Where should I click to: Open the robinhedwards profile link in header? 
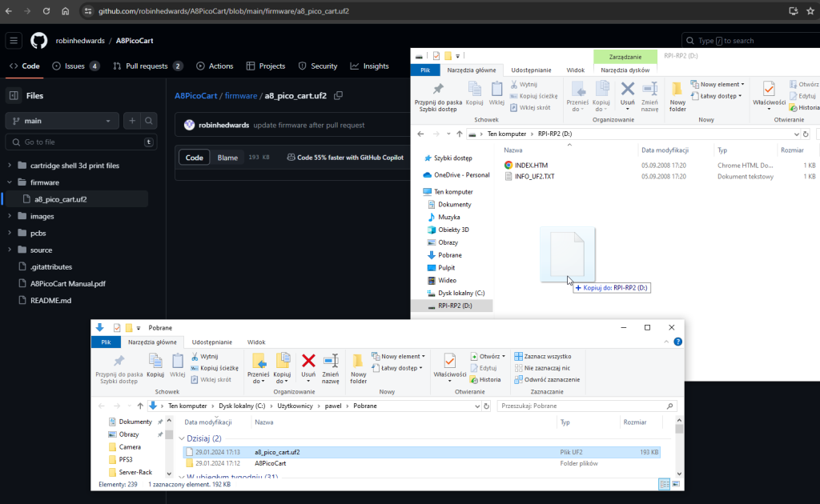point(80,41)
